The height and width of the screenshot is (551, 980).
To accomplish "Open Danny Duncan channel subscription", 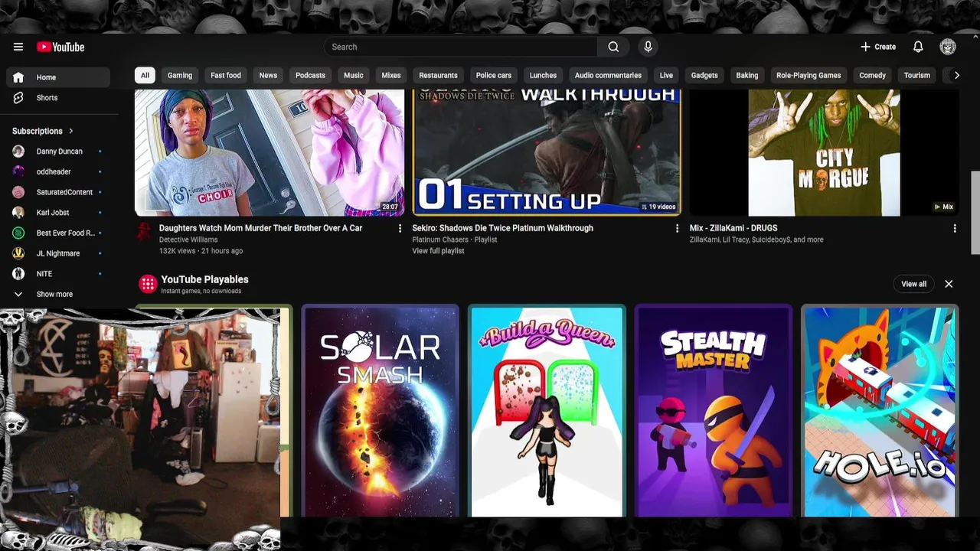I will coord(59,152).
